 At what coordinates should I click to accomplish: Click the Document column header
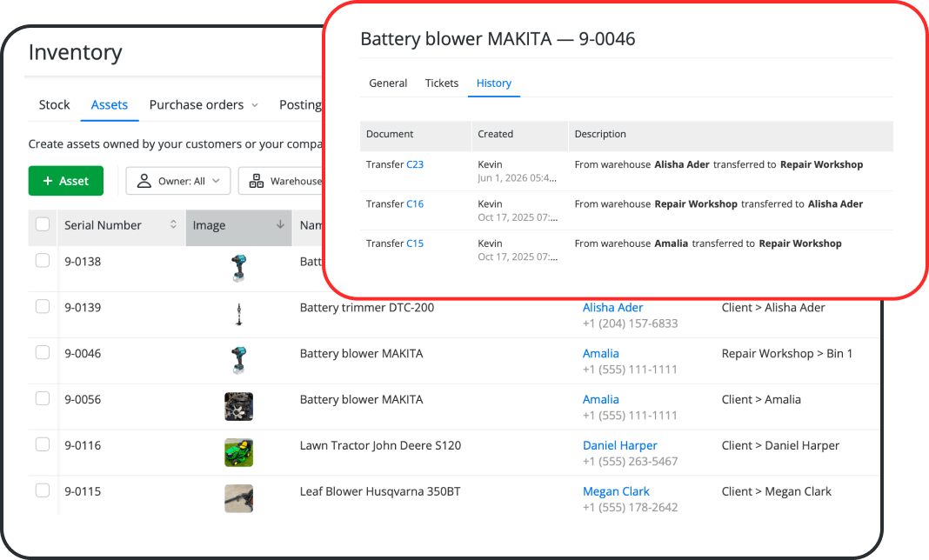coord(415,135)
